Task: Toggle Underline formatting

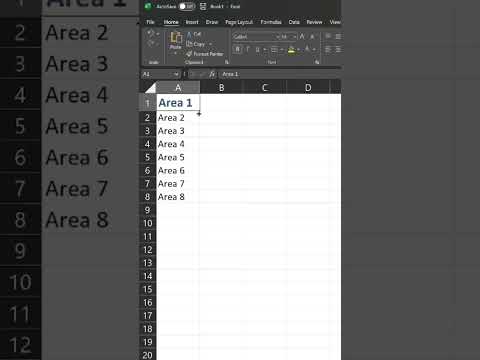Action: click(x=257, y=50)
